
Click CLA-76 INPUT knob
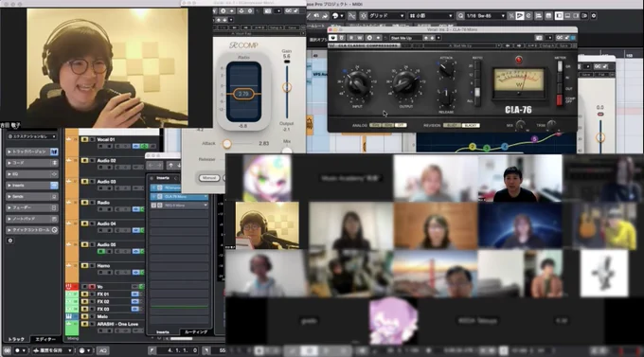357,84
